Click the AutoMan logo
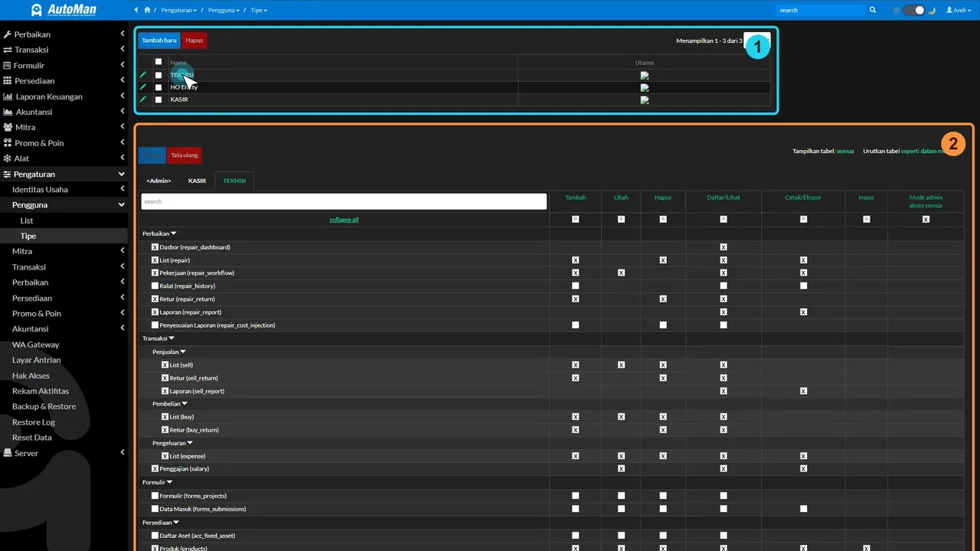Image resolution: width=980 pixels, height=551 pixels. click(64, 10)
